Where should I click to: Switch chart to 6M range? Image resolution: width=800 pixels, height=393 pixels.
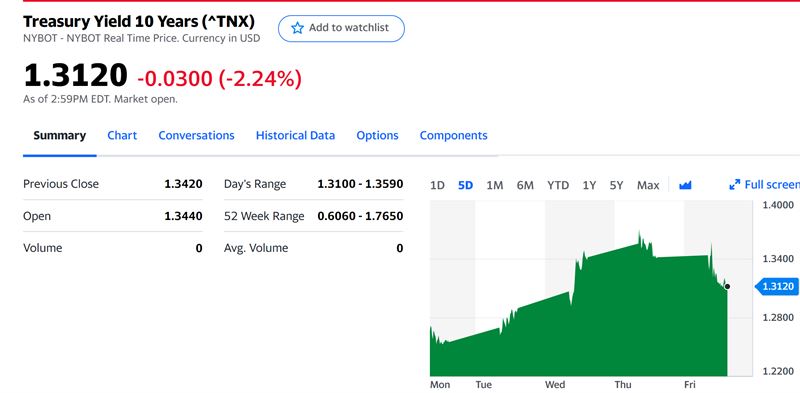(525, 185)
